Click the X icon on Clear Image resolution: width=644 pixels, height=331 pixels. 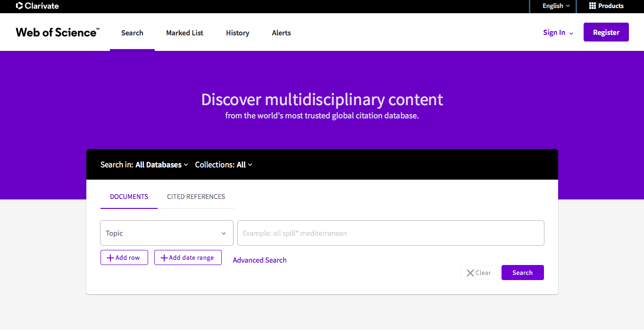pos(470,273)
